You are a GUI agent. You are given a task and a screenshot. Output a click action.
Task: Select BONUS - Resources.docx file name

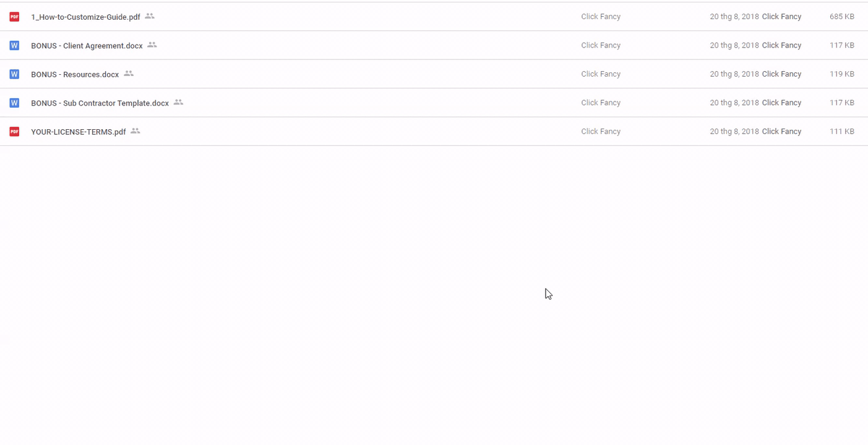tap(75, 75)
